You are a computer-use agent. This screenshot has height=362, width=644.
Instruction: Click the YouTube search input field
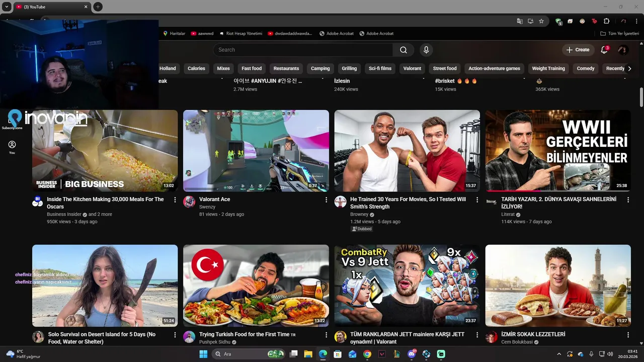coord(303,50)
